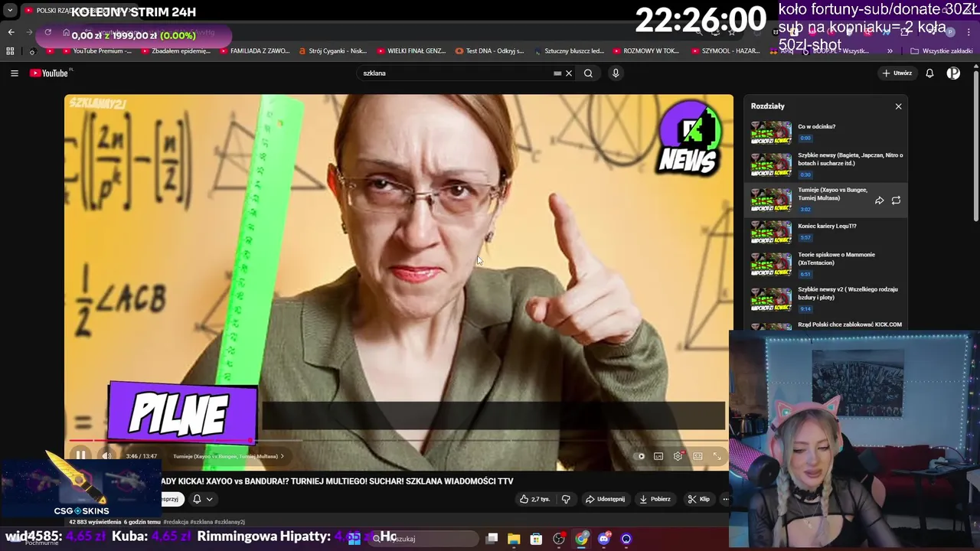This screenshot has width=980, height=551.
Task: Select chapter 'Szybkie newsy (Bagieta, Japczan...'
Action: point(826,164)
